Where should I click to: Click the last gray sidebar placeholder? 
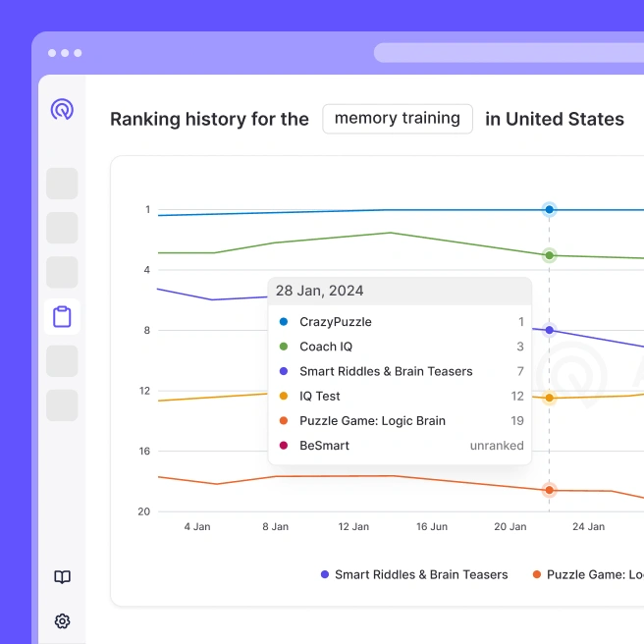coord(62,405)
